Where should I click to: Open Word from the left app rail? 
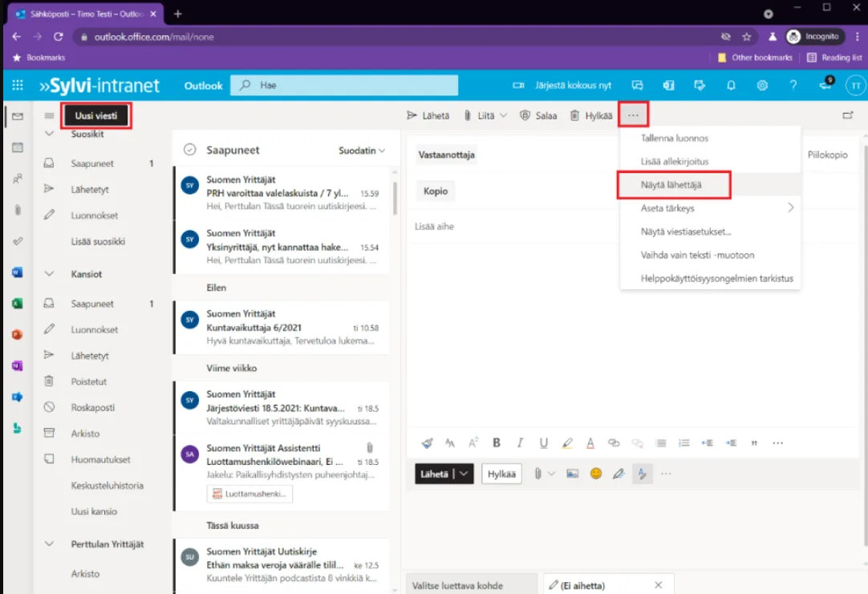tap(17, 273)
